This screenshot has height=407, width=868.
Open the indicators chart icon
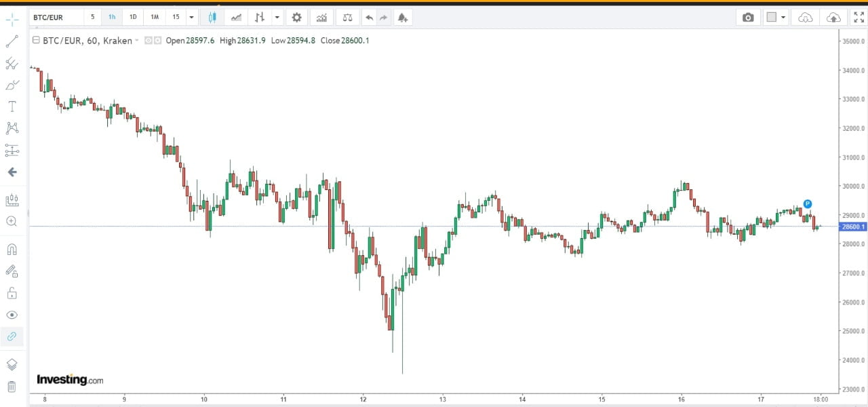tap(321, 18)
